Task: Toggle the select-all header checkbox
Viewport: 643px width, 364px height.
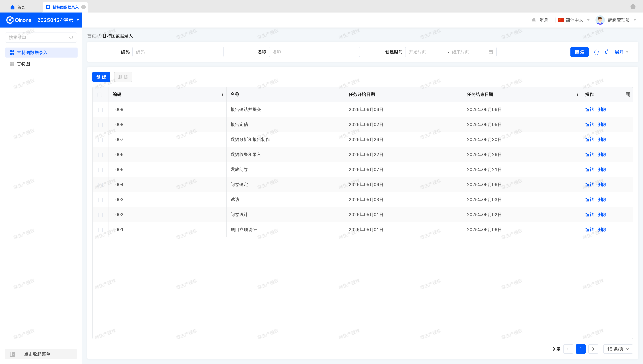Action: [100, 95]
